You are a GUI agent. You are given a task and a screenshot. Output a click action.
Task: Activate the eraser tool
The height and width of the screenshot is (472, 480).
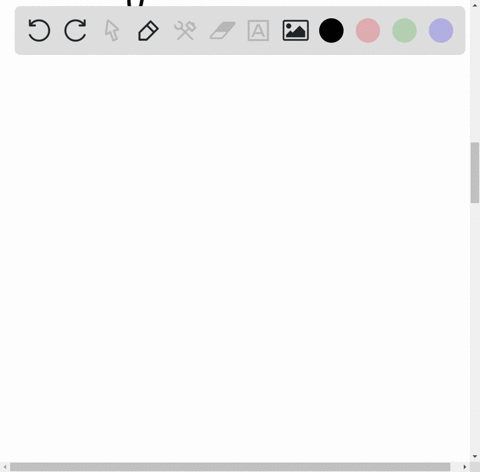(222, 31)
